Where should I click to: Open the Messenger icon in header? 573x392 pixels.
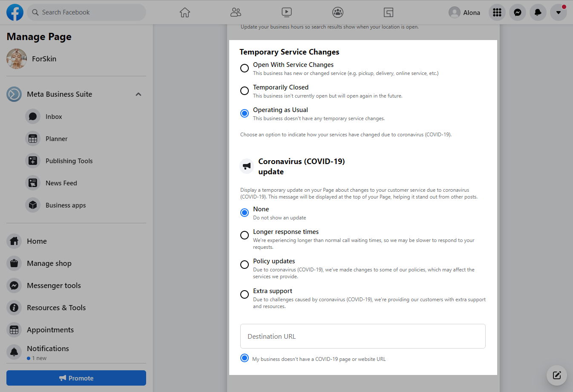pos(518,12)
